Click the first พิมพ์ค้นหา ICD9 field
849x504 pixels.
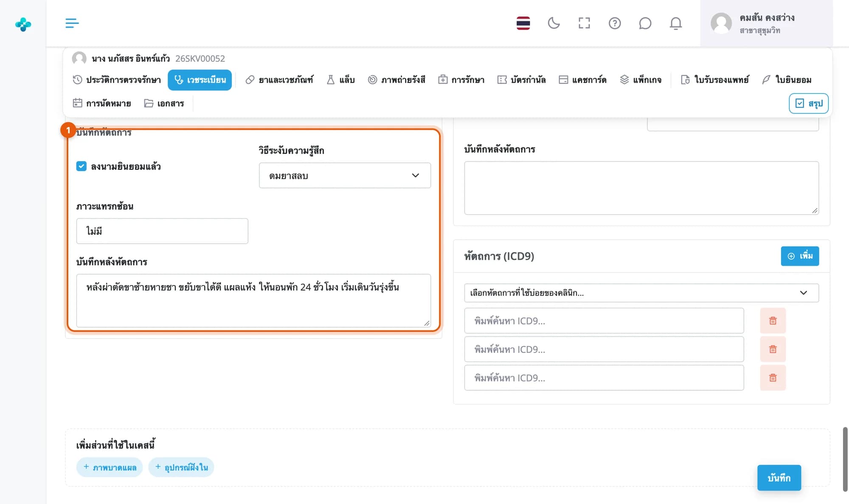tap(604, 321)
